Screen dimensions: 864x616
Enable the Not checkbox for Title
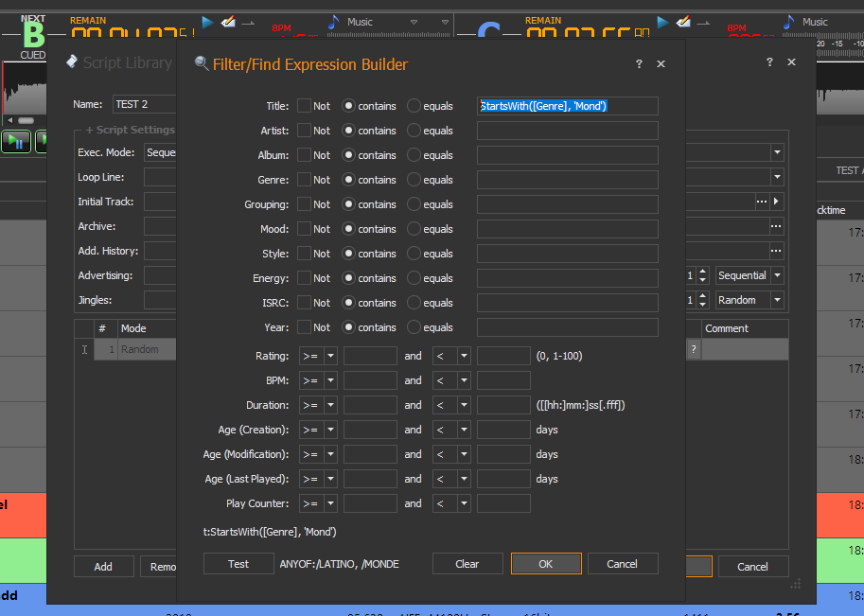(305, 106)
